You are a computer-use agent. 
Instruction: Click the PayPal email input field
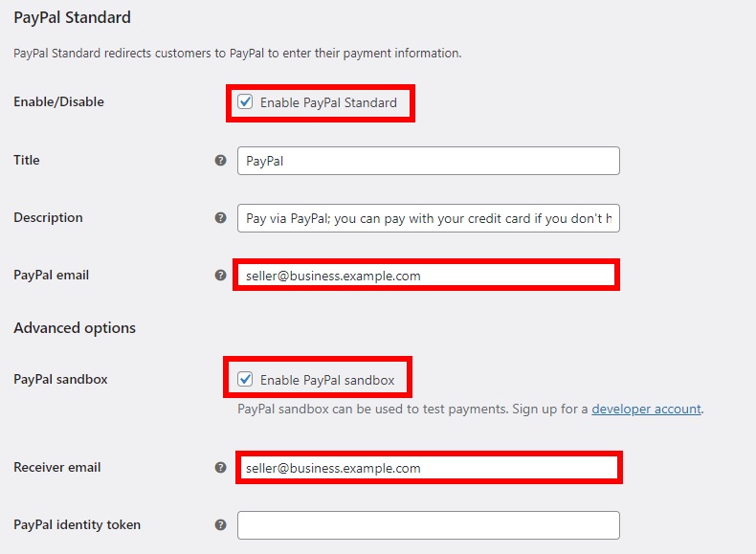(426, 276)
